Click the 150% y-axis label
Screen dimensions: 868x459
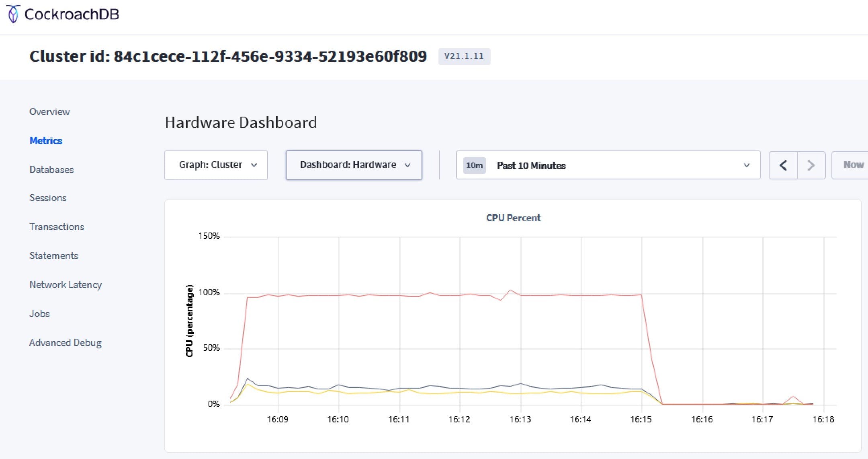pos(209,236)
